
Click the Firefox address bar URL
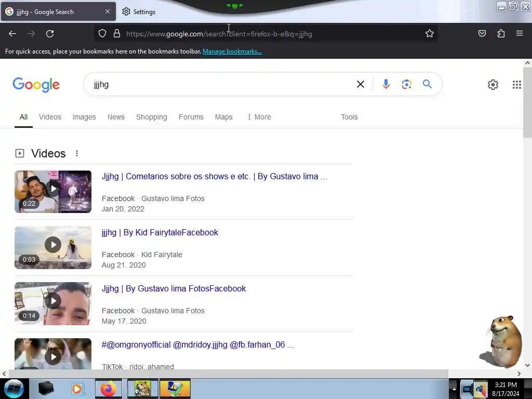(x=219, y=34)
